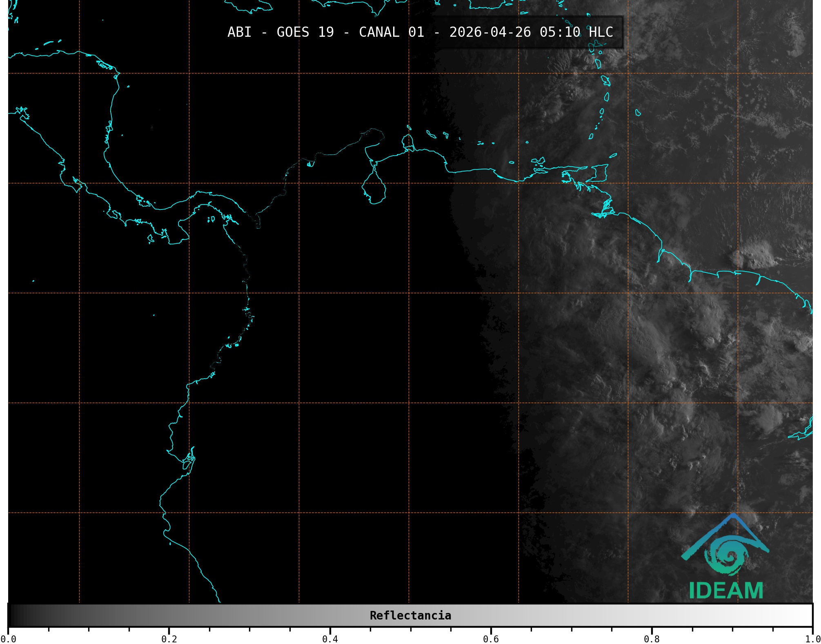Click the date 2026-04-26 in the title
The height and width of the screenshot is (644, 821).
point(490,32)
